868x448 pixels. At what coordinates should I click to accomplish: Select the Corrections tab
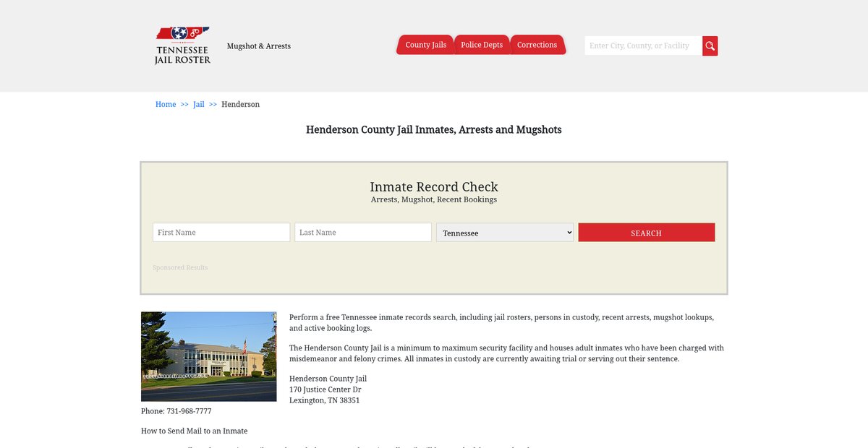(537, 45)
